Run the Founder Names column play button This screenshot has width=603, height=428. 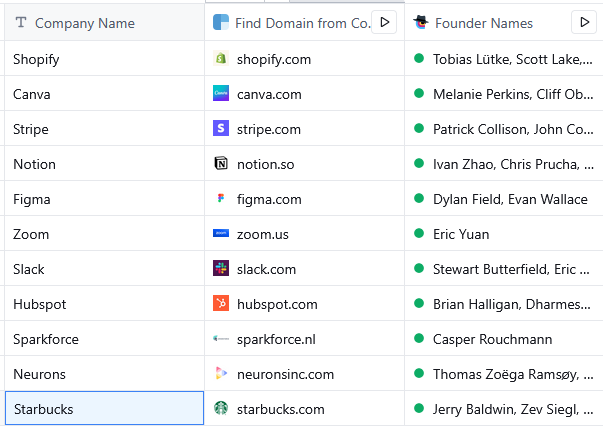(584, 22)
